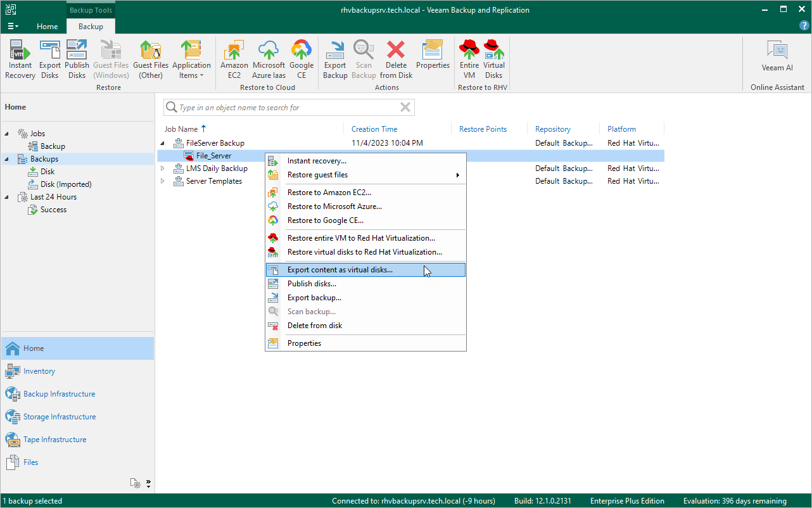Collapse the Last 24 Hours node

click(8, 197)
